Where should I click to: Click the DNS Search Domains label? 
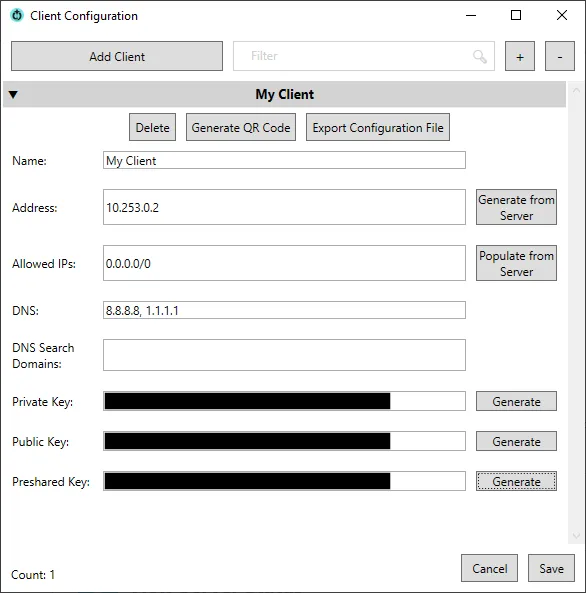(x=43, y=355)
